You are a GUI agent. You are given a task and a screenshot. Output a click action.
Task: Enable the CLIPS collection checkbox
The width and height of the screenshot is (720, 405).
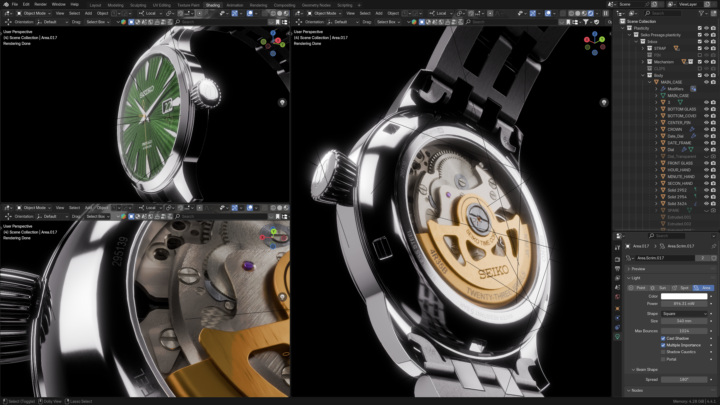(700, 68)
